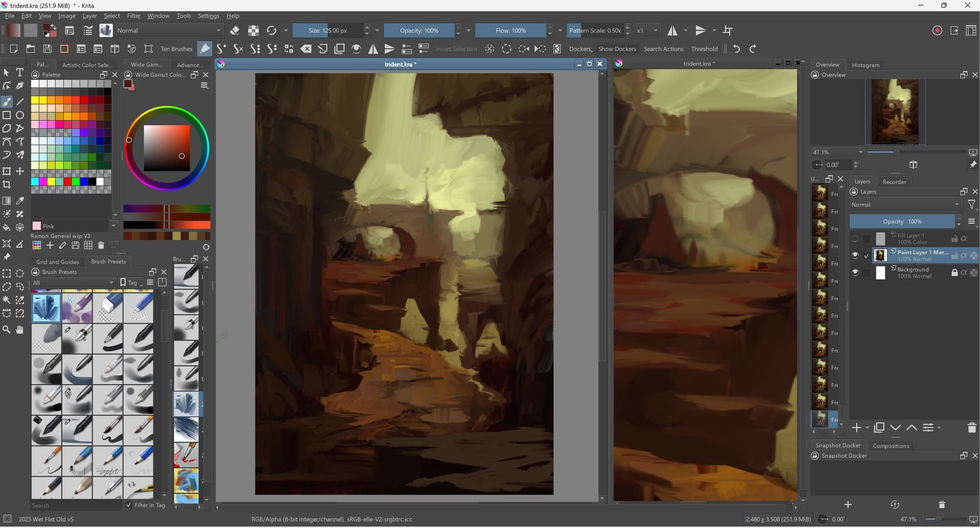Select the Freehand Brush tool
The image size is (980, 528).
pos(7,102)
